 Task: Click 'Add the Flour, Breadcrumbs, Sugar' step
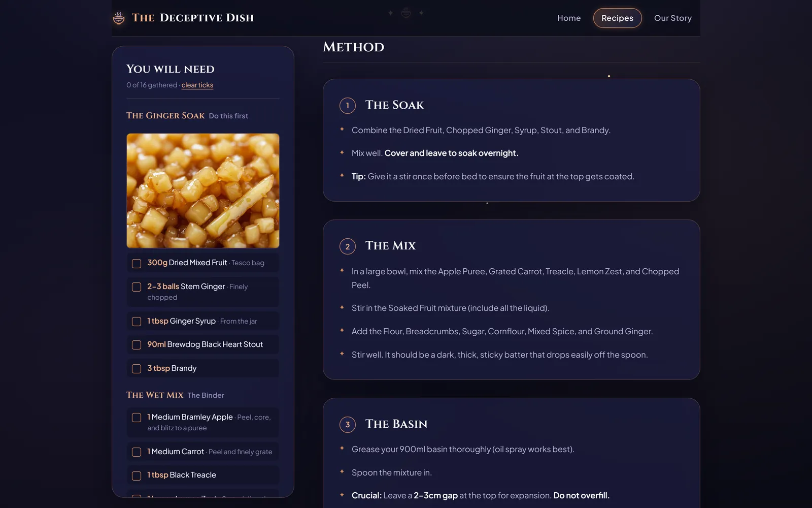click(502, 331)
